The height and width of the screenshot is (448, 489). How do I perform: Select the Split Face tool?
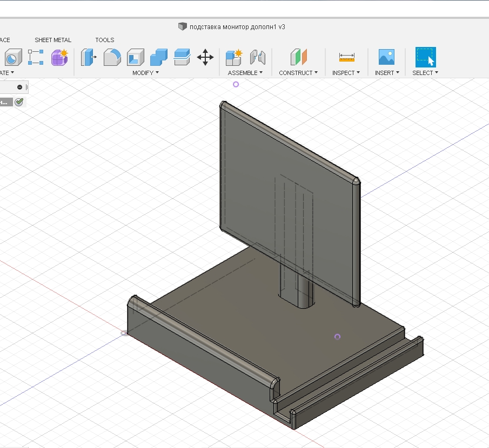tap(182, 57)
